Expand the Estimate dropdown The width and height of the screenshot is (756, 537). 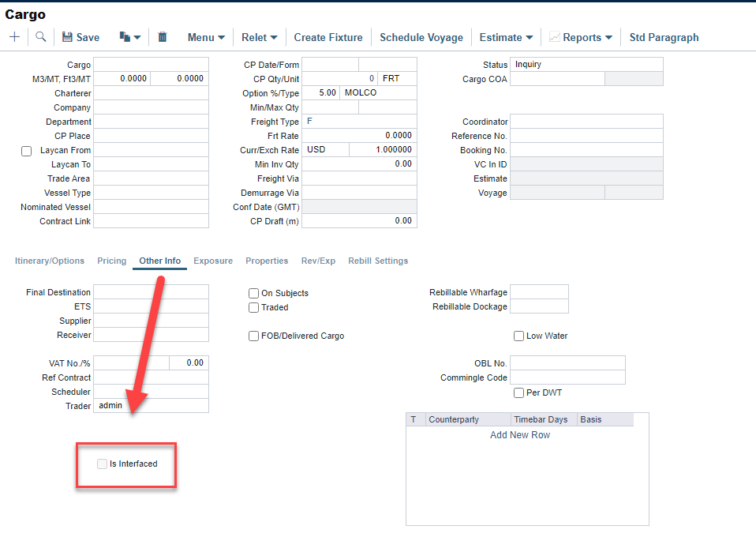click(506, 37)
